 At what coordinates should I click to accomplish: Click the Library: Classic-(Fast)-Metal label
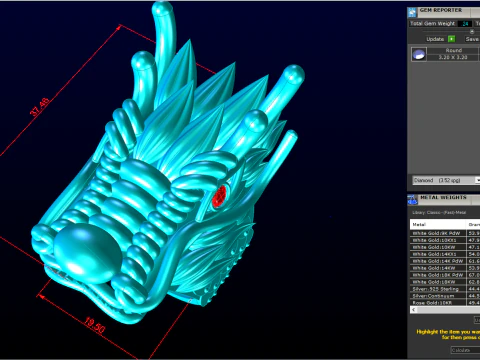439,212
